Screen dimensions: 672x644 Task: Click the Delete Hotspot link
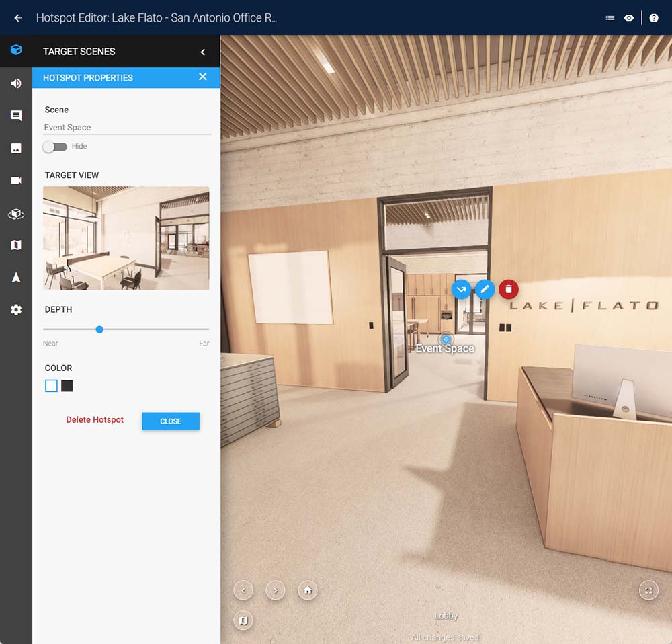[x=95, y=419]
